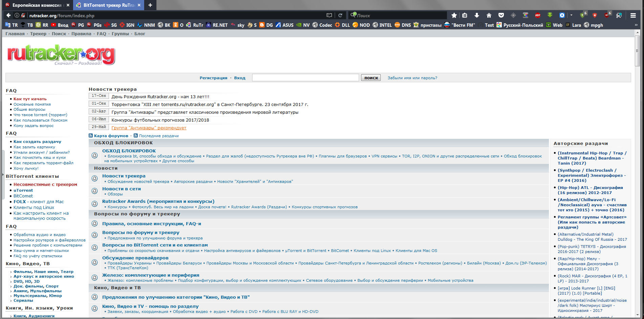Expand 'Сериалы' category in sidebar
Screen dimensions: 644x319
coord(23,300)
